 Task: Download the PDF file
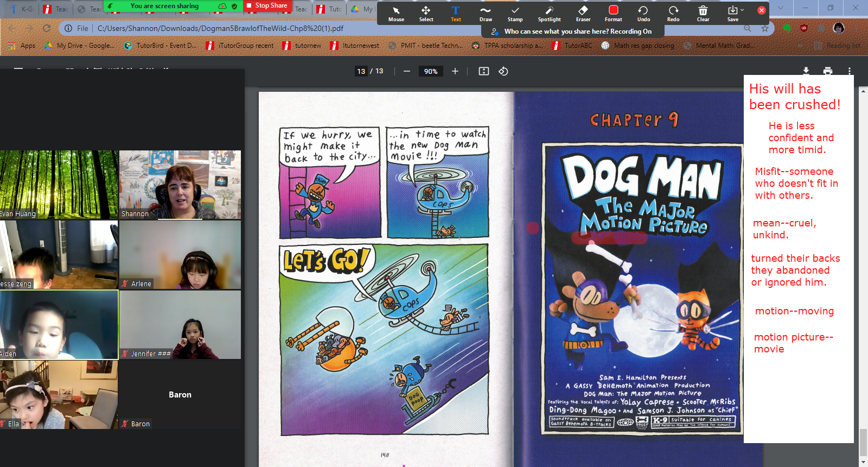pos(806,71)
